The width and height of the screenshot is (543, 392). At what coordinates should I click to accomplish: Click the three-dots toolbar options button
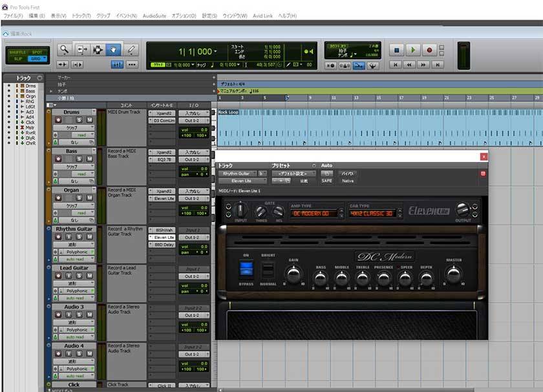coord(132,65)
